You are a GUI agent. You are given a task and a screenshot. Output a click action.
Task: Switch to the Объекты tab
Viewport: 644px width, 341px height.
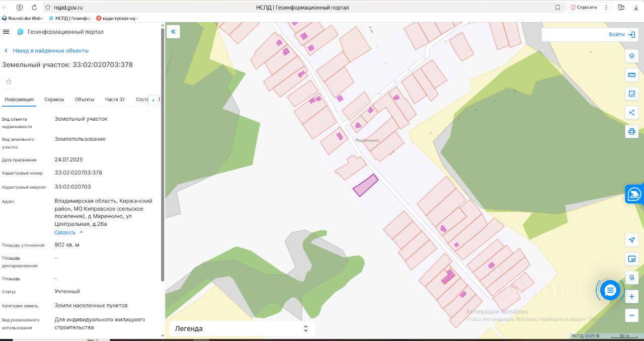click(x=85, y=100)
